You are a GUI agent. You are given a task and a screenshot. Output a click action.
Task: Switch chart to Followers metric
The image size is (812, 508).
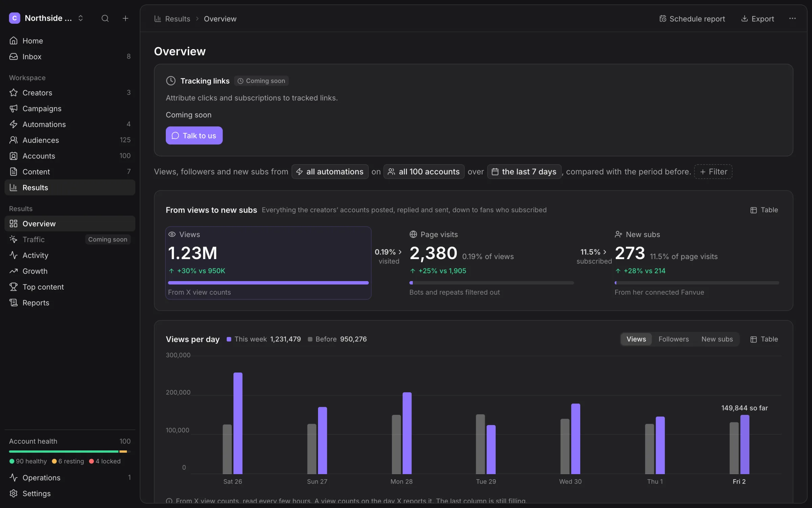(x=673, y=339)
